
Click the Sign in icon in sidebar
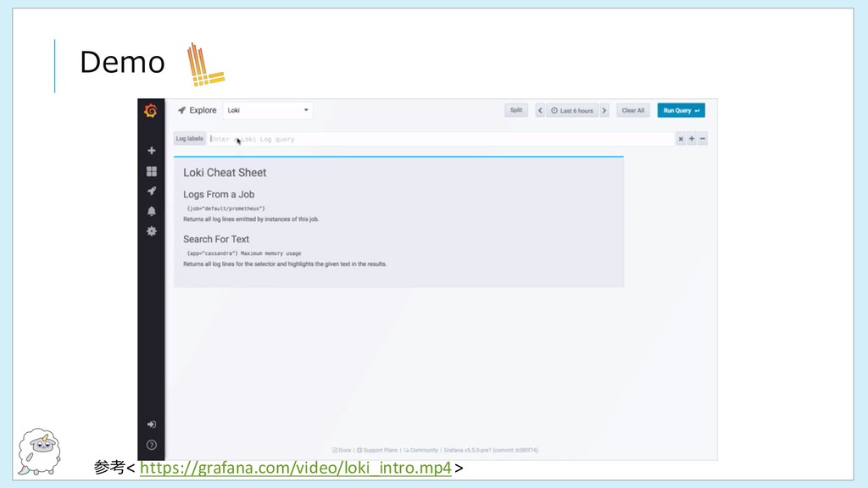(151, 424)
